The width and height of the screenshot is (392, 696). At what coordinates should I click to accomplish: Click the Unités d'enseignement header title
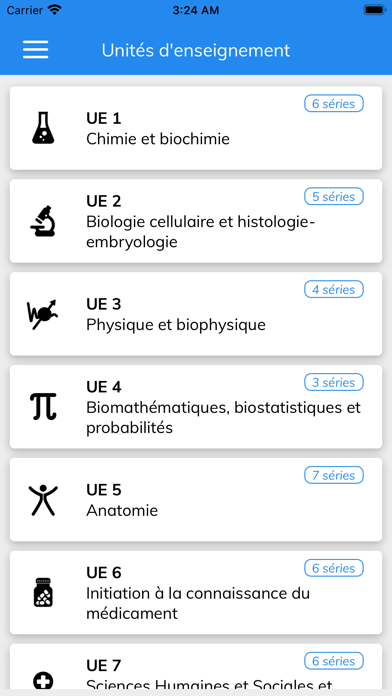click(196, 51)
